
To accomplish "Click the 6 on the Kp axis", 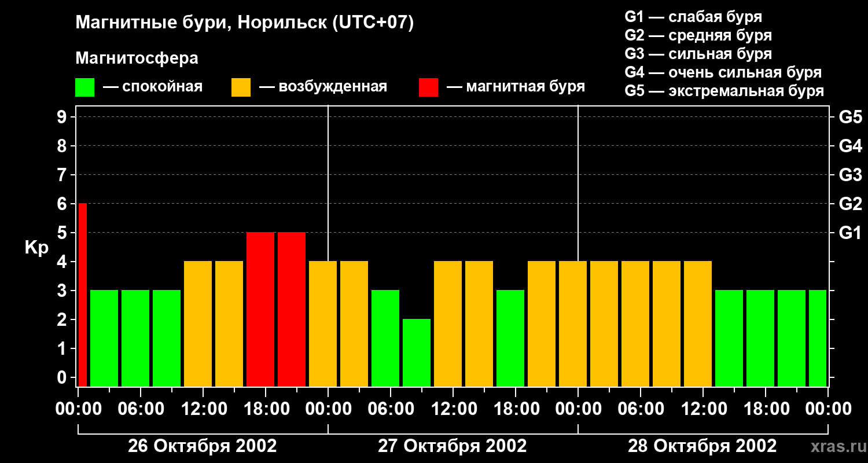I will [63, 204].
